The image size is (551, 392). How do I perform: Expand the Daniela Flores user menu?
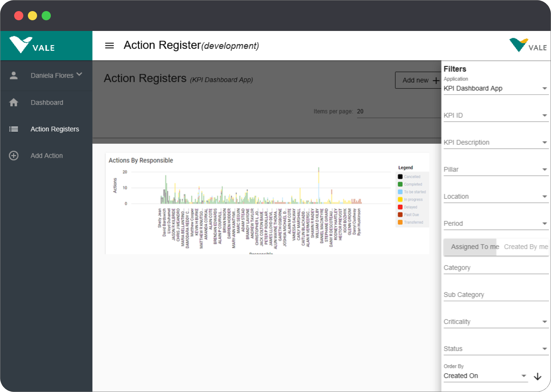[56, 75]
